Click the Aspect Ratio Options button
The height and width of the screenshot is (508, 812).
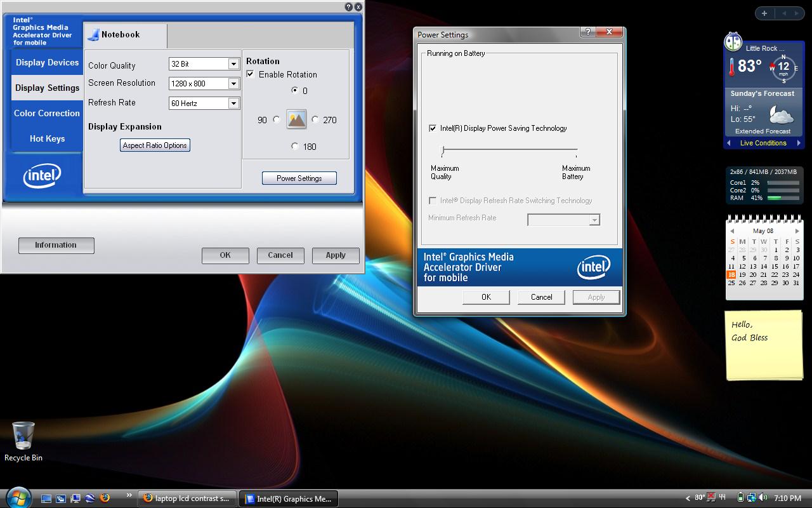click(x=155, y=145)
